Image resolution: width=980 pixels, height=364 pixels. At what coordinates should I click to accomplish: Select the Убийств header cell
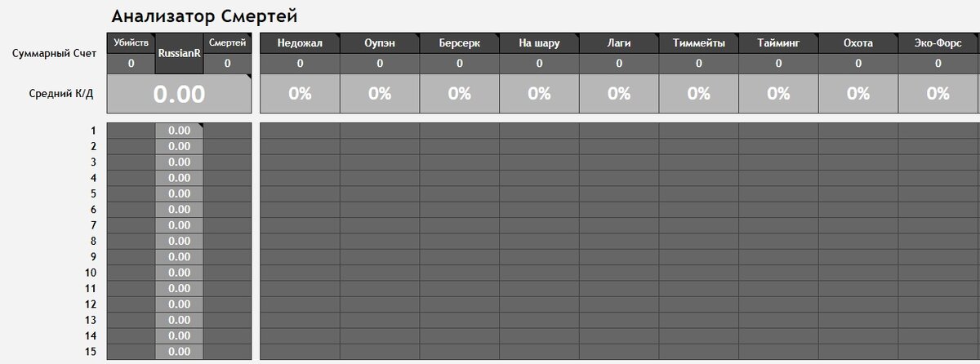point(131,43)
